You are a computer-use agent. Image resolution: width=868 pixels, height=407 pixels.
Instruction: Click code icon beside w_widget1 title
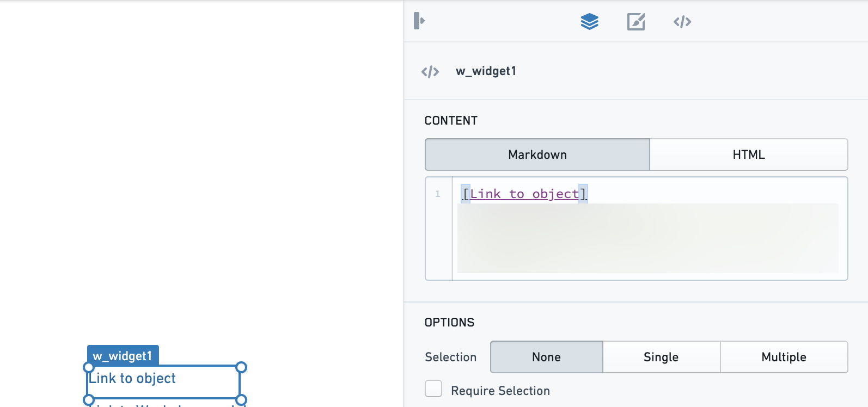pos(430,71)
